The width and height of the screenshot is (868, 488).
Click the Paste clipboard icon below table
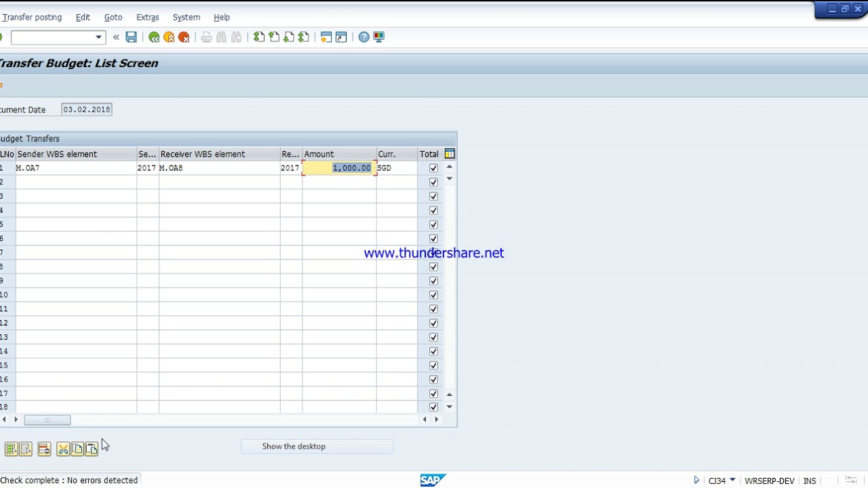pos(92,449)
